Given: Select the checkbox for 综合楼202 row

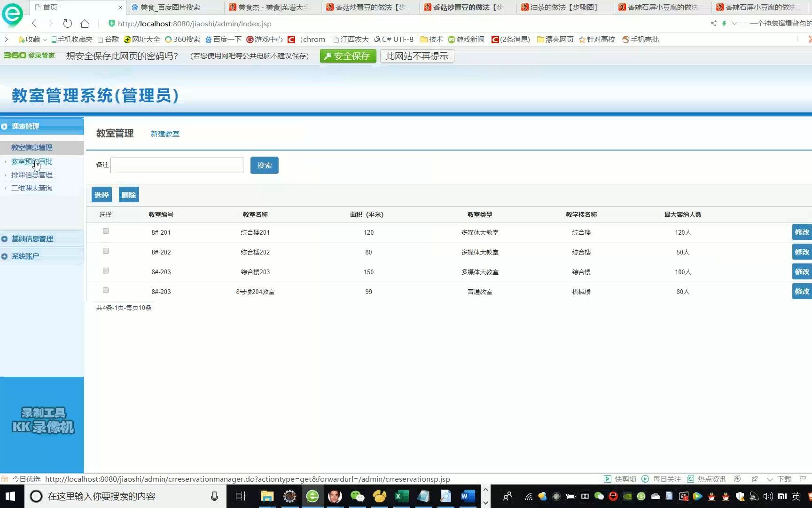Looking at the screenshot, I should tap(105, 251).
